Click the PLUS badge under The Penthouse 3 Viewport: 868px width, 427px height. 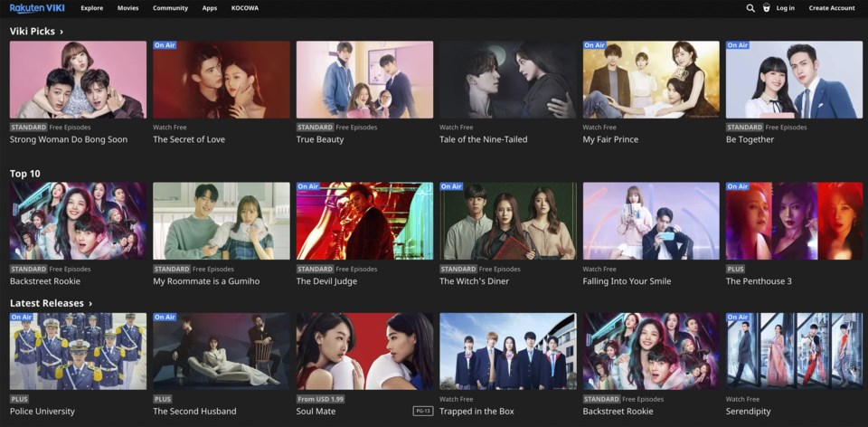pos(736,269)
